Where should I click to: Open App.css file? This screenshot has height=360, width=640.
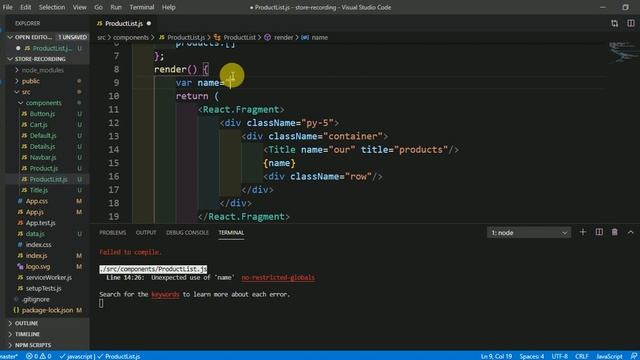coord(37,201)
